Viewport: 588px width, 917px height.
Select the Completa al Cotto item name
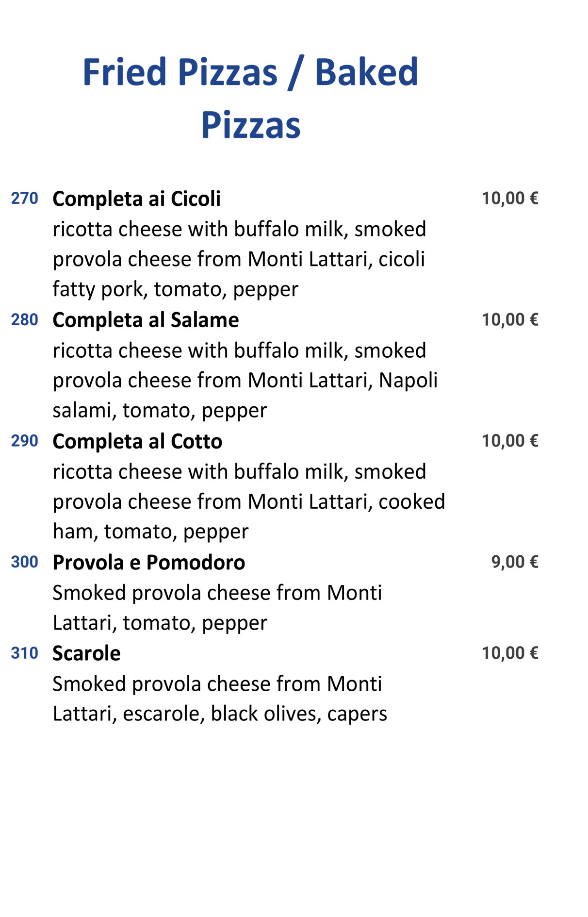coord(137,442)
